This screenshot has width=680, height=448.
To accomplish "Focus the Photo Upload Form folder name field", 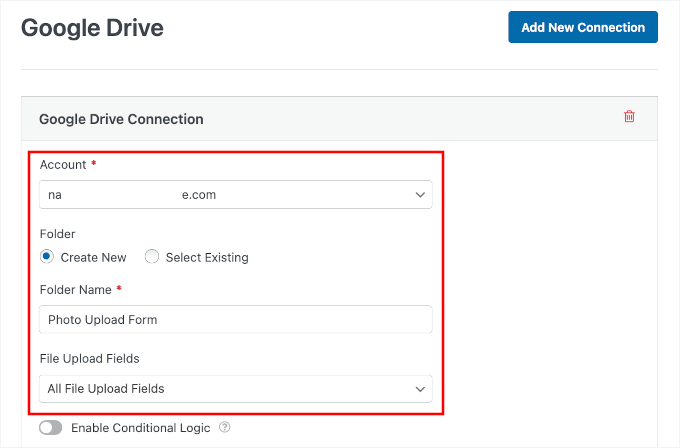I will [235, 320].
